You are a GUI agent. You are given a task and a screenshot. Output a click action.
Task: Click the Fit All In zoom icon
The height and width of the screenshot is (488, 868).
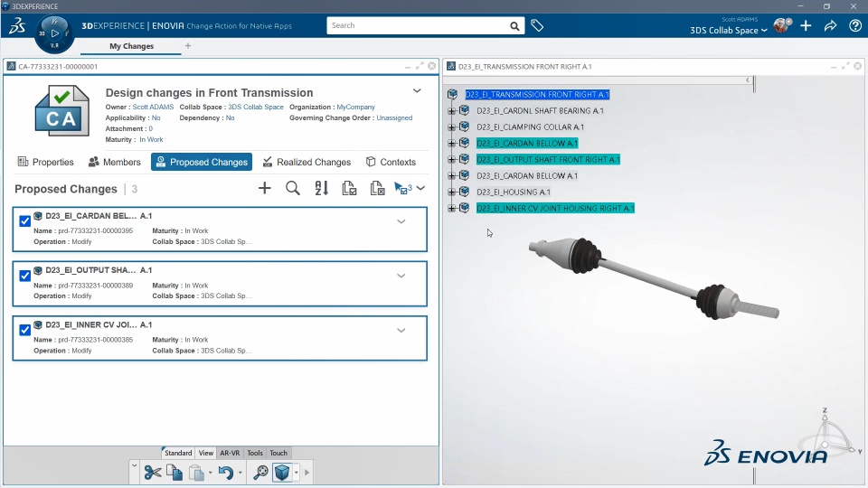tap(260, 473)
